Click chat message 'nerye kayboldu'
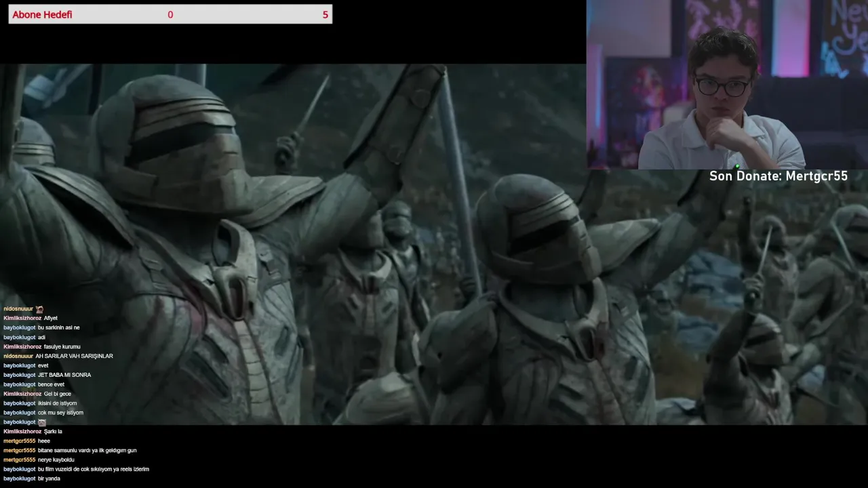Image resolution: width=868 pixels, height=488 pixels. [56, 460]
